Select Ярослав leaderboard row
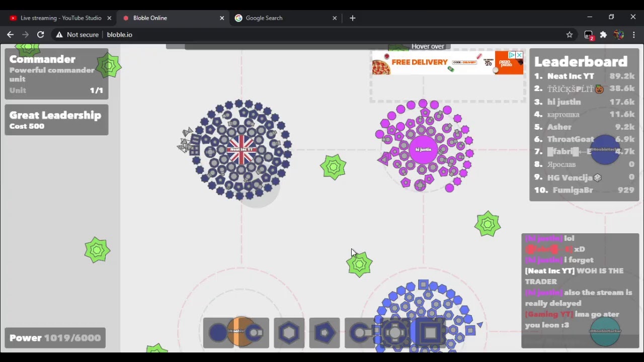The width and height of the screenshot is (644, 362). 584,164
